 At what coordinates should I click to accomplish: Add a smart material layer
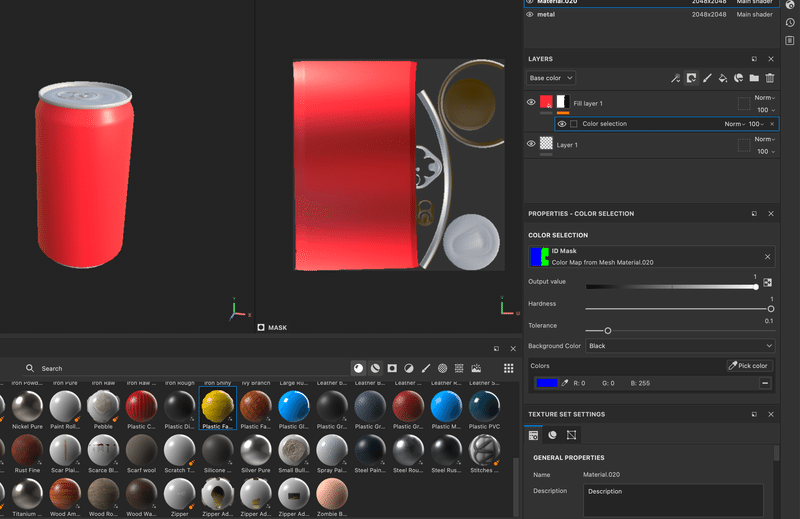coord(738,78)
